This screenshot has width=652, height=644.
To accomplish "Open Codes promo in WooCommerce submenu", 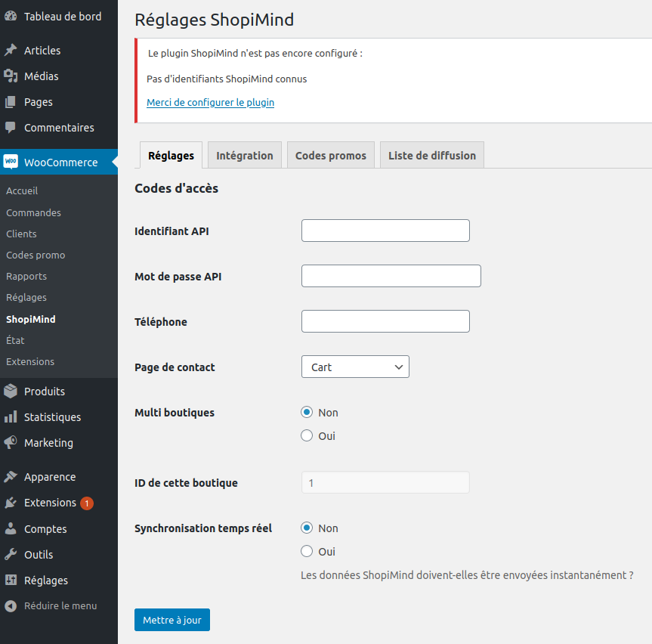I will [x=36, y=255].
